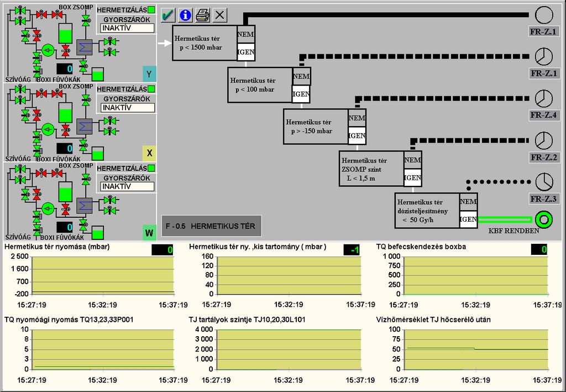Click the printer icon in the toolbar

click(202, 15)
